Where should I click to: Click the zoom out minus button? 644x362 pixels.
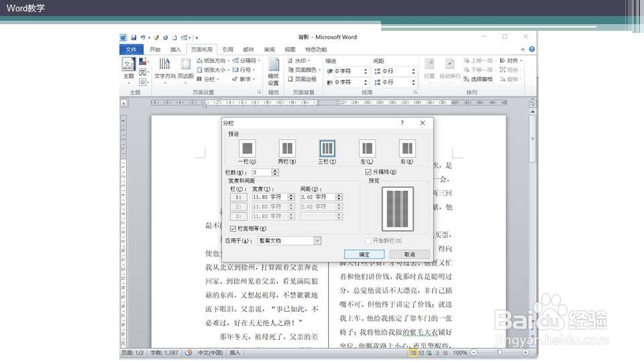click(x=474, y=353)
